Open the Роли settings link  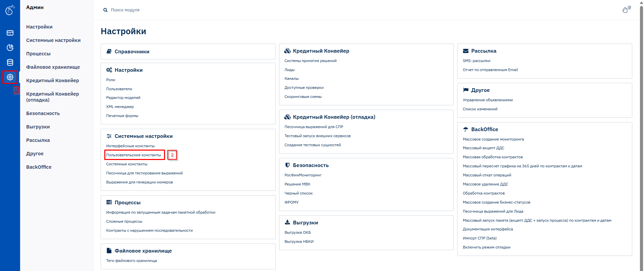tap(111, 80)
